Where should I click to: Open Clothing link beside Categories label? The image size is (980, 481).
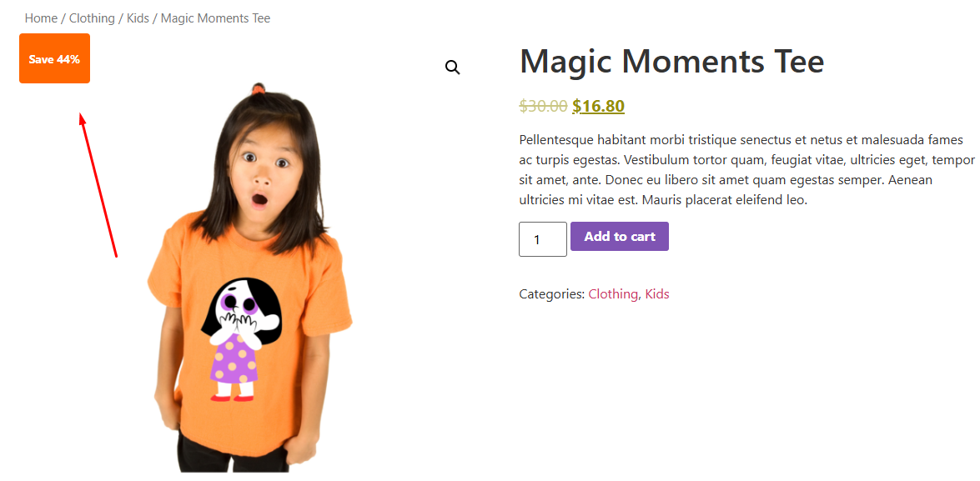[x=613, y=293]
